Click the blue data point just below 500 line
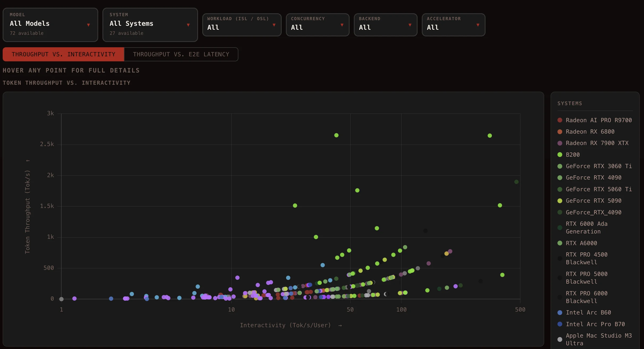Viewport: 644px width, 349px height. (323, 265)
